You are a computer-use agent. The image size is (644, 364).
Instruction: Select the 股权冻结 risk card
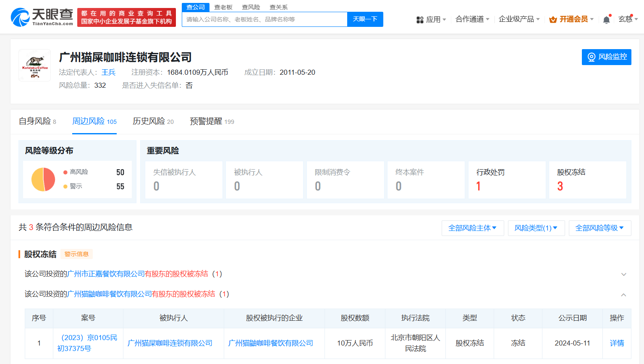(588, 180)
